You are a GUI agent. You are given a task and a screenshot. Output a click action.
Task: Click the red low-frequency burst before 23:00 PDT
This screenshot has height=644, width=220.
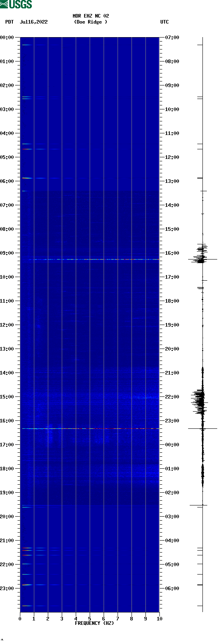tap(27, 585)
